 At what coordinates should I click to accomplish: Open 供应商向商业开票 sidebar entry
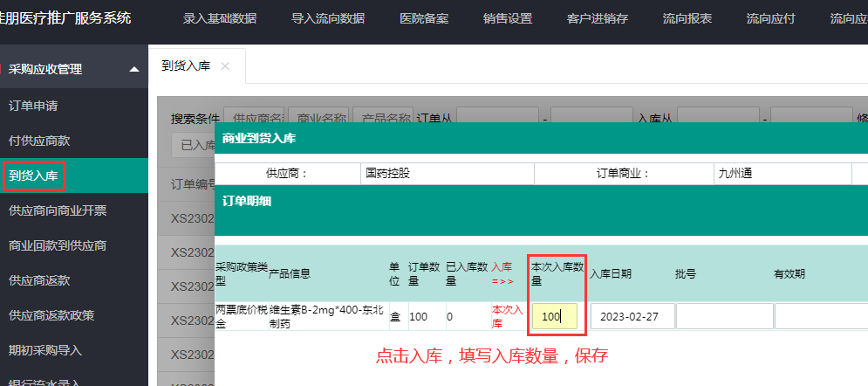pyautogui.click(x=58, y=210)
